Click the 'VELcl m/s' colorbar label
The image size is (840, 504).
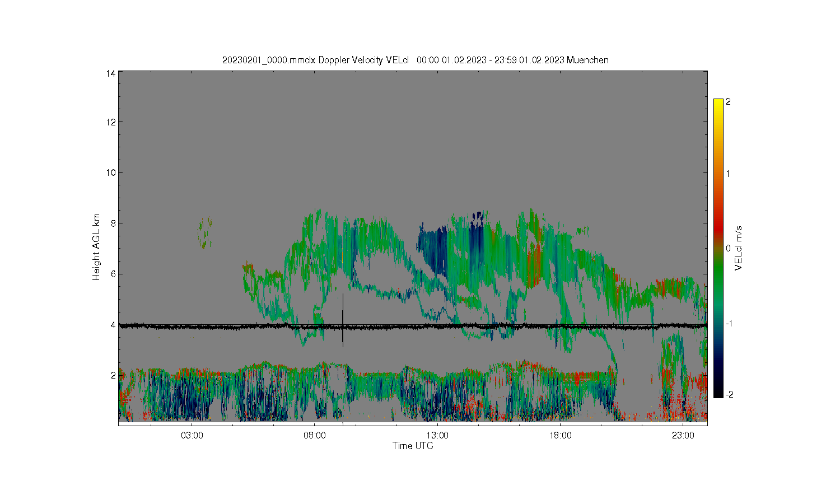pos(739,248)
